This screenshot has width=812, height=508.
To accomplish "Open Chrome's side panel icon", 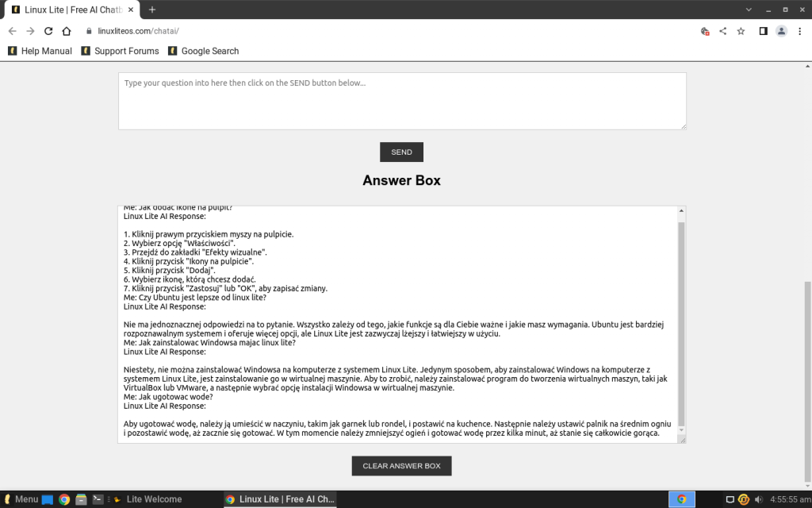I will click(763, 31).
